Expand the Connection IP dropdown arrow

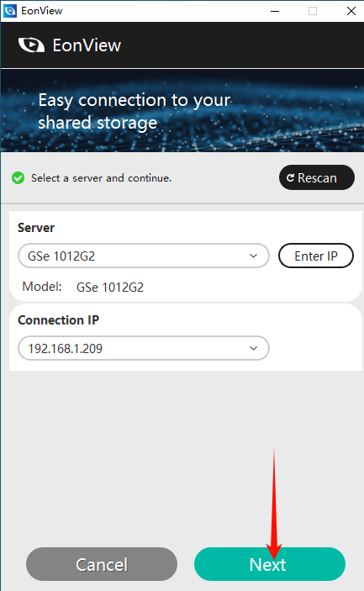point(253,348)
